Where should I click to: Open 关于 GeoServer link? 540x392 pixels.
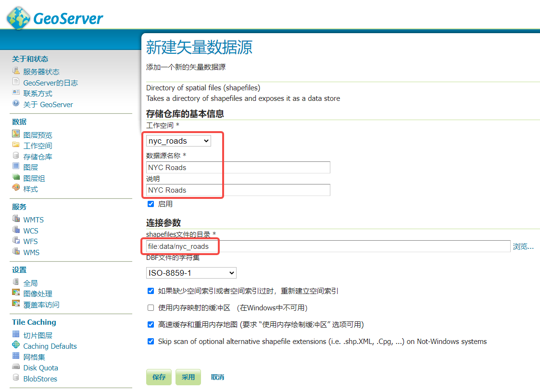pos(48,105)
